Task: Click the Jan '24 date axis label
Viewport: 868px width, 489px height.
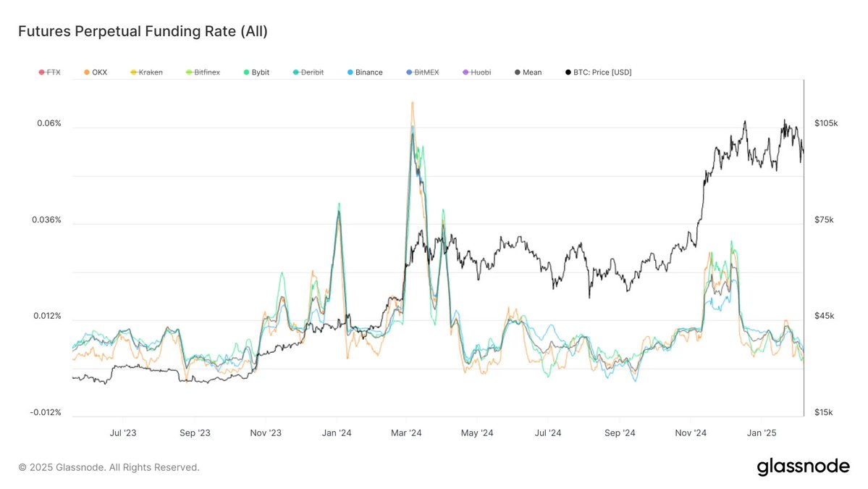Action: [x=336, y=432]
